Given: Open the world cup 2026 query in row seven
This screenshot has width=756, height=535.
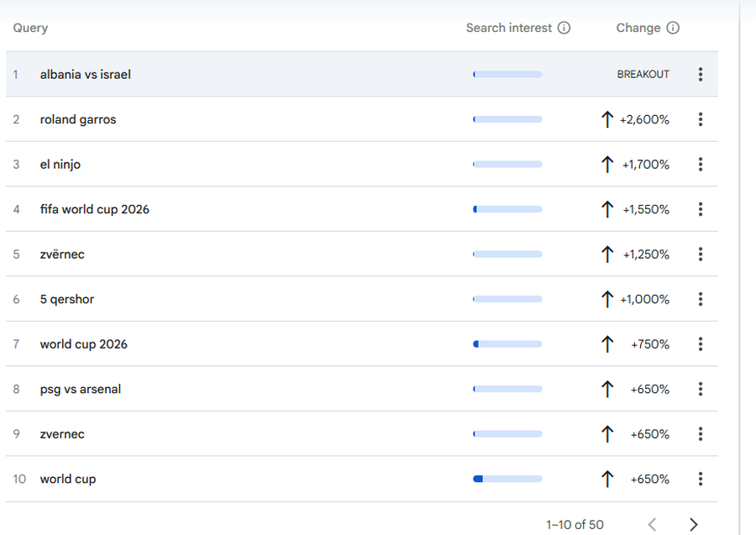Looking at the screenshot, I should click(83, 344).
